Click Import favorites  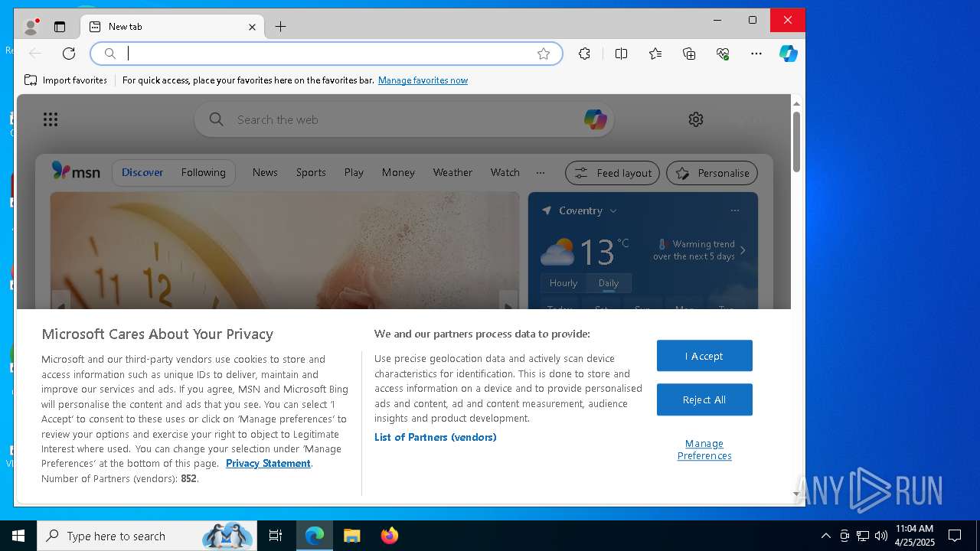pos(66,80)
